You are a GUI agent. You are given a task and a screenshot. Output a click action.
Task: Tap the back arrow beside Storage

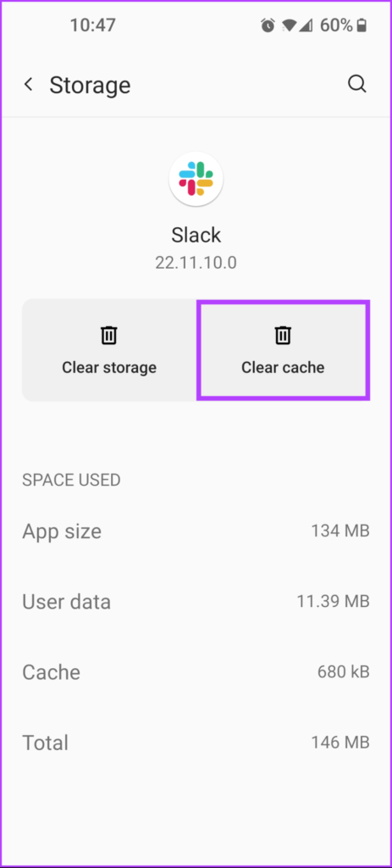[x=28, y=85]
